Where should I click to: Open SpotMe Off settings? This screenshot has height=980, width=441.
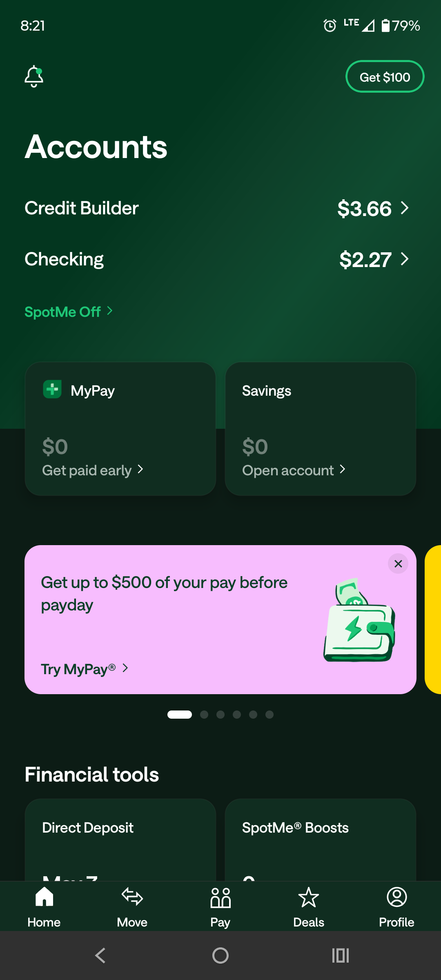[x=69, y=312]
